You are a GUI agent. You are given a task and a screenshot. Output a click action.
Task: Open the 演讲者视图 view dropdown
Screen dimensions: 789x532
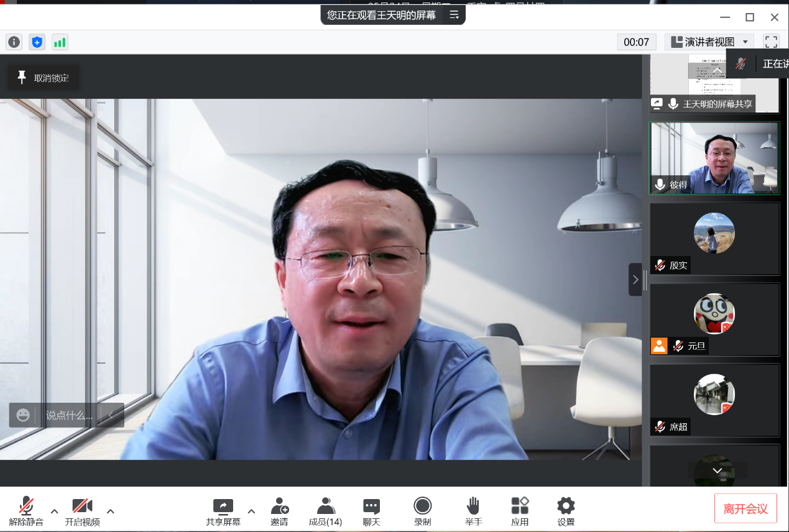pyautogui.click(x=709, y=42)
